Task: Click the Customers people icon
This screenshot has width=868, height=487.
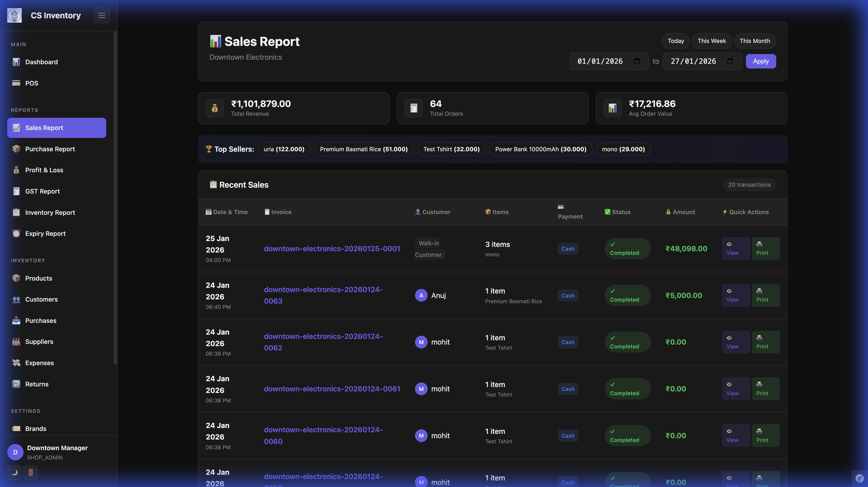Action: pyautogui.click(x=16, y=300)
